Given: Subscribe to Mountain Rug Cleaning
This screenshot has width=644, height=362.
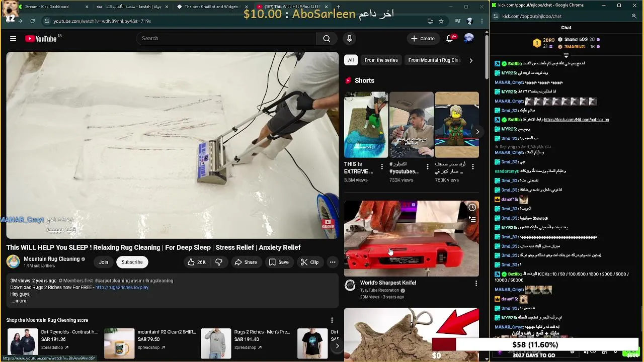Looking at the screenshot, I should 132,262.
